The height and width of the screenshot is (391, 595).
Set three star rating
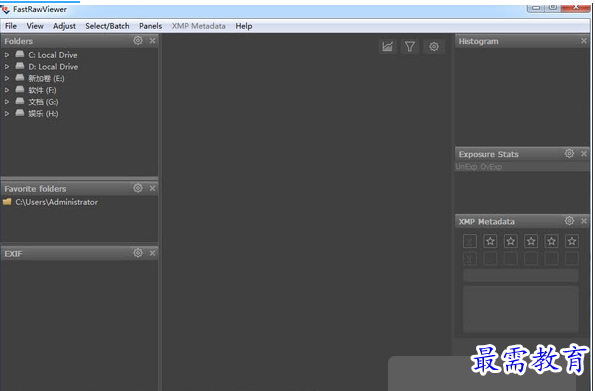click(x=531, y=241)
